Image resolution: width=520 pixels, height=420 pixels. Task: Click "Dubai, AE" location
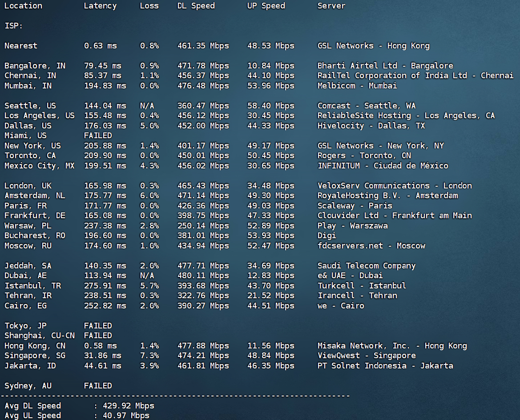click(25, 276)
